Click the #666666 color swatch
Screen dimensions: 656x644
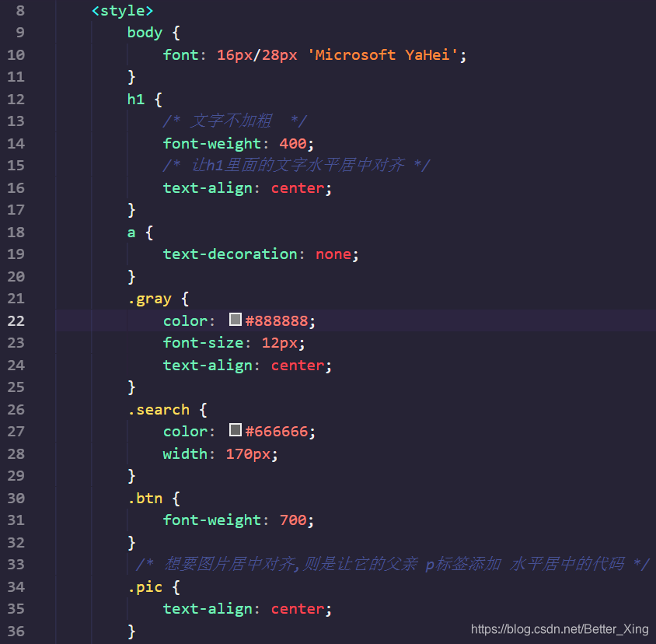236,430
